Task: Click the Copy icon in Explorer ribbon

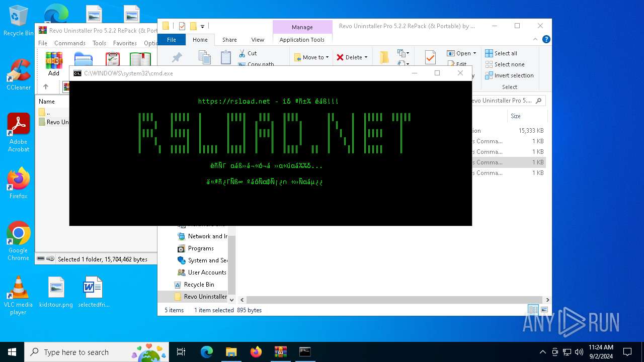Action: click(204, 57)
